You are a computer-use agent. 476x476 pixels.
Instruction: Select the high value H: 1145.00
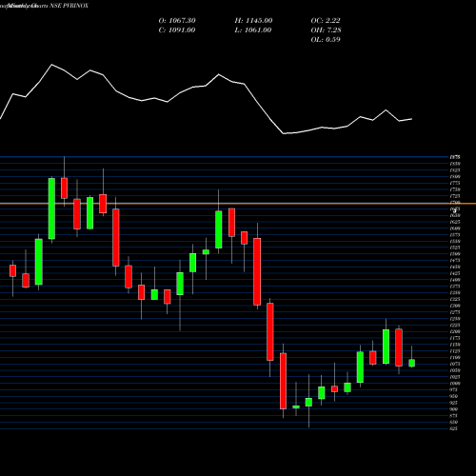tap(253, 20)
